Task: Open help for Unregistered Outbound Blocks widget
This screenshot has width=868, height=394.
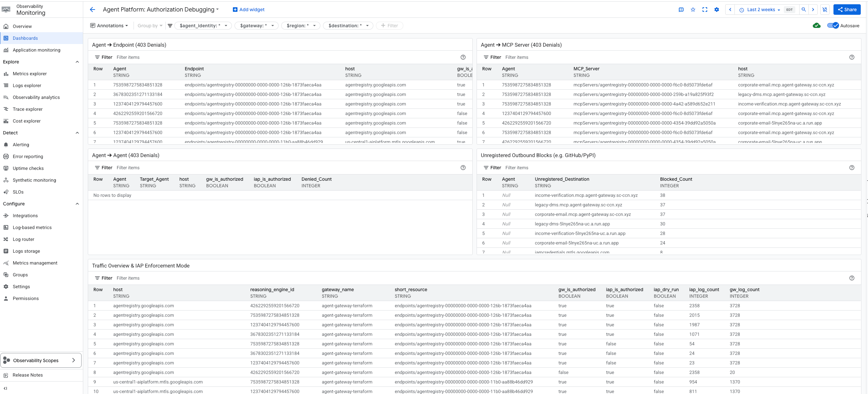Action: (x=852, y=168)
